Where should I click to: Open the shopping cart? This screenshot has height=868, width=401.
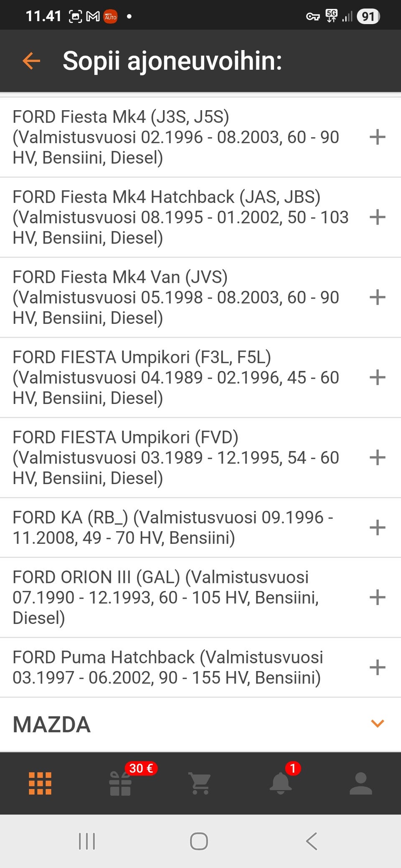[x=200, y=783]
